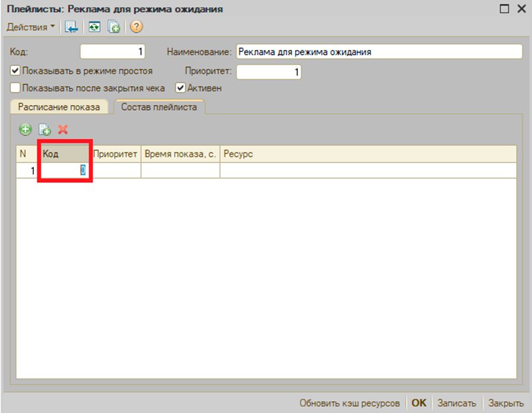Toggle the Показывать в режиме простоя checkbox
The width and height of the screenshot is (532, 413).
(15, 70)
